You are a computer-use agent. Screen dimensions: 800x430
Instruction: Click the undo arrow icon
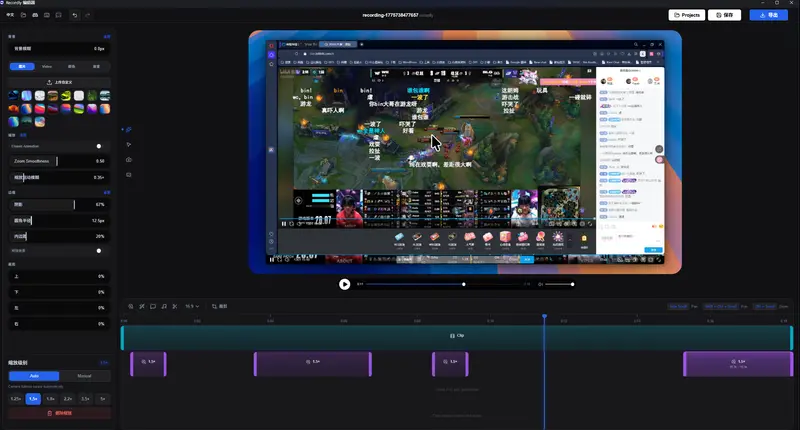click(x=75, y=16)
